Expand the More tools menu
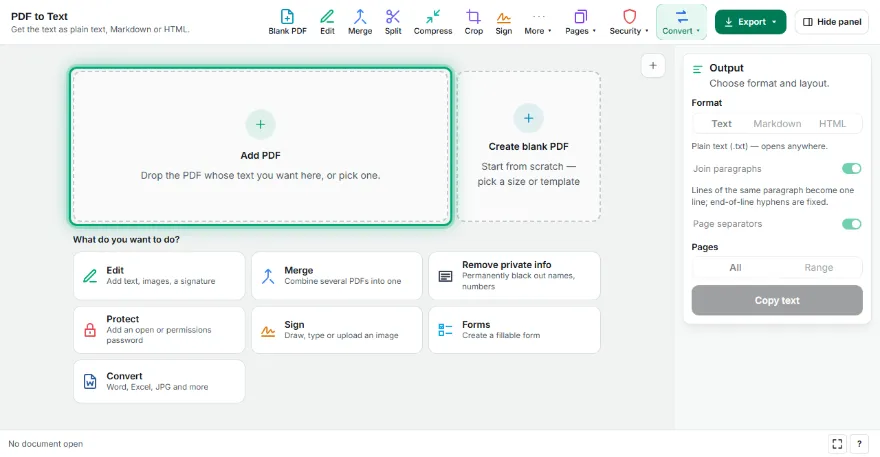Viewport: 880px width, 457px height. click(x=538, y=22)
